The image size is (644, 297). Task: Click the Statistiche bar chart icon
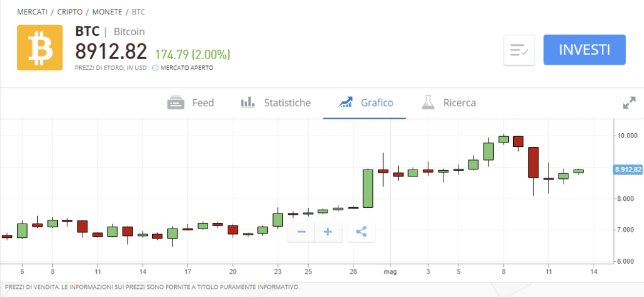tap(248, 102)
